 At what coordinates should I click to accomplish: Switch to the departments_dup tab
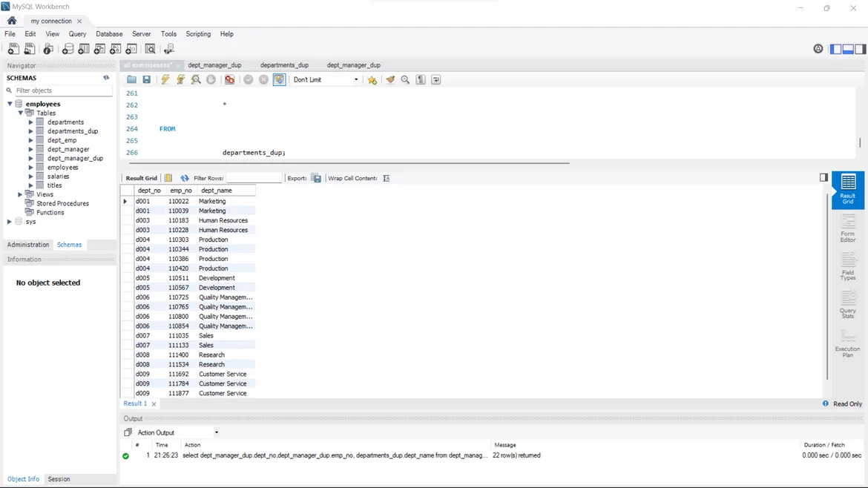click(x=284, y=65)
